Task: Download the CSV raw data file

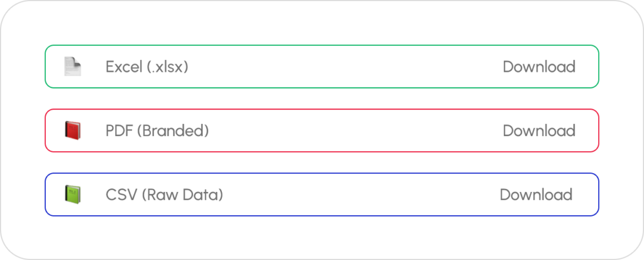Action: (x=536, y=195)
